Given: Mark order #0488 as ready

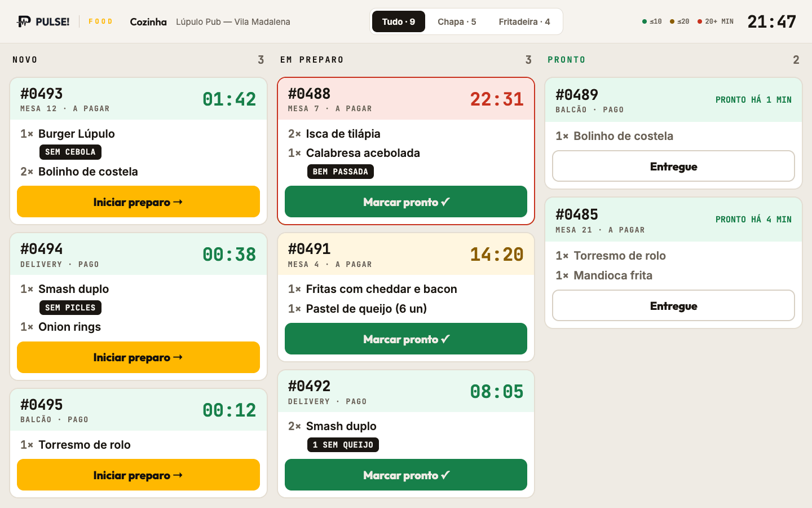Looking at the screenshot, I should point(406,202).
